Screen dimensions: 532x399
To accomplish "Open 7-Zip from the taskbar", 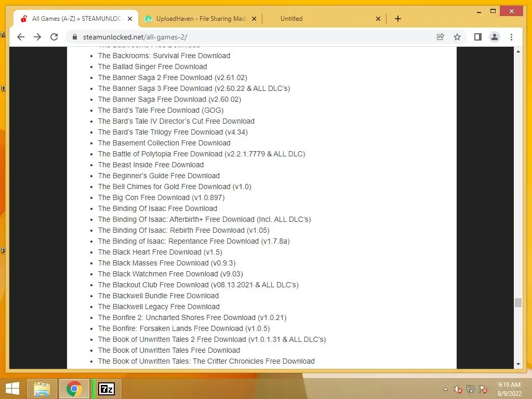I will 107,389.
